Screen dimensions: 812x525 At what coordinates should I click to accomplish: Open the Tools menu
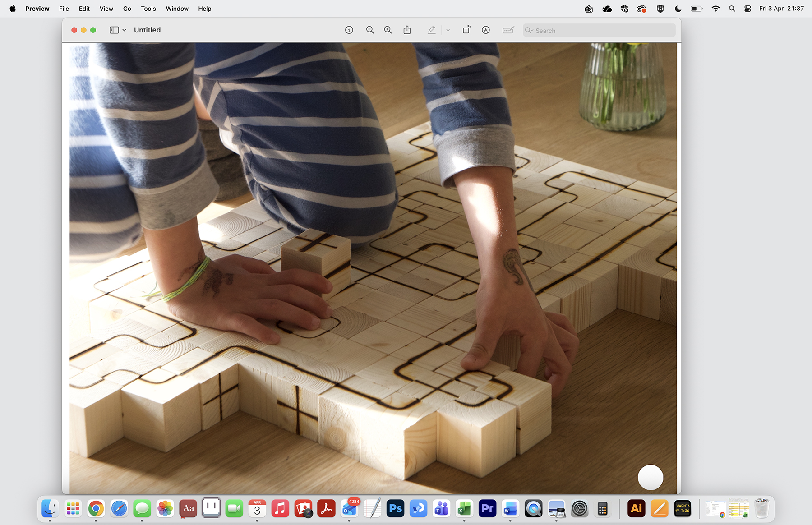148,9
